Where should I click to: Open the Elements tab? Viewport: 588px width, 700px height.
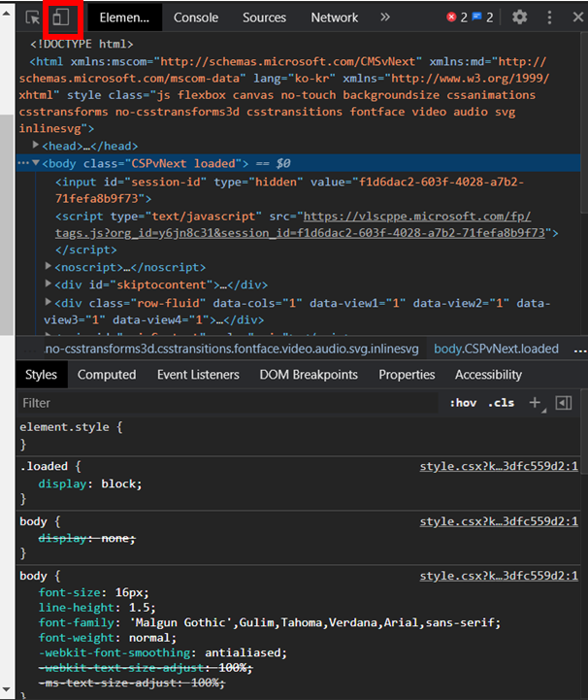124,17
